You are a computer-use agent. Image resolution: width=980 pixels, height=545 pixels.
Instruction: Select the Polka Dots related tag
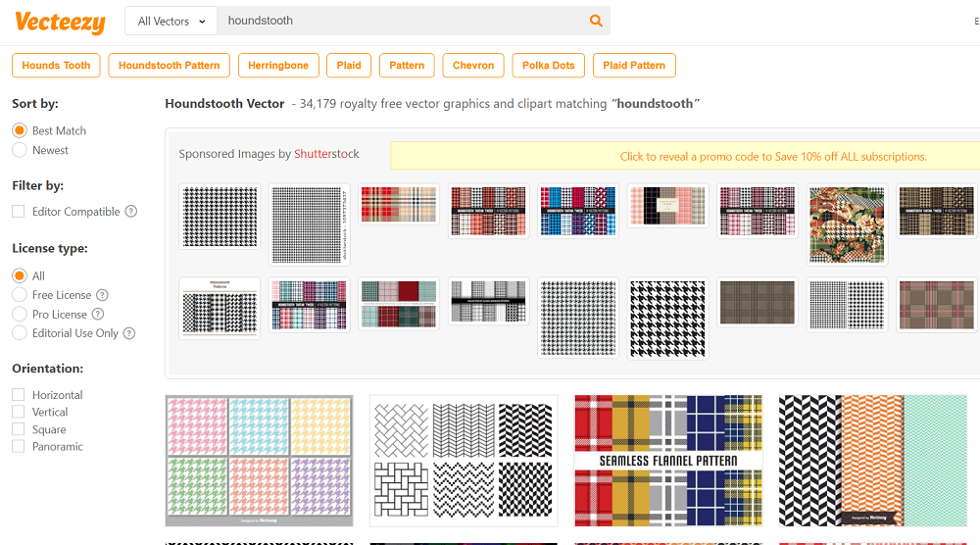[548, 66]
